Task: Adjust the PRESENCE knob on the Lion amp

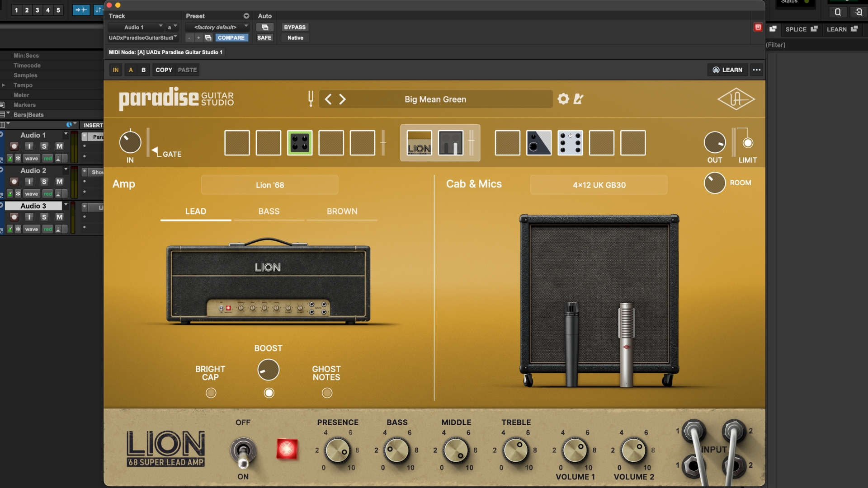Action: 338,451
